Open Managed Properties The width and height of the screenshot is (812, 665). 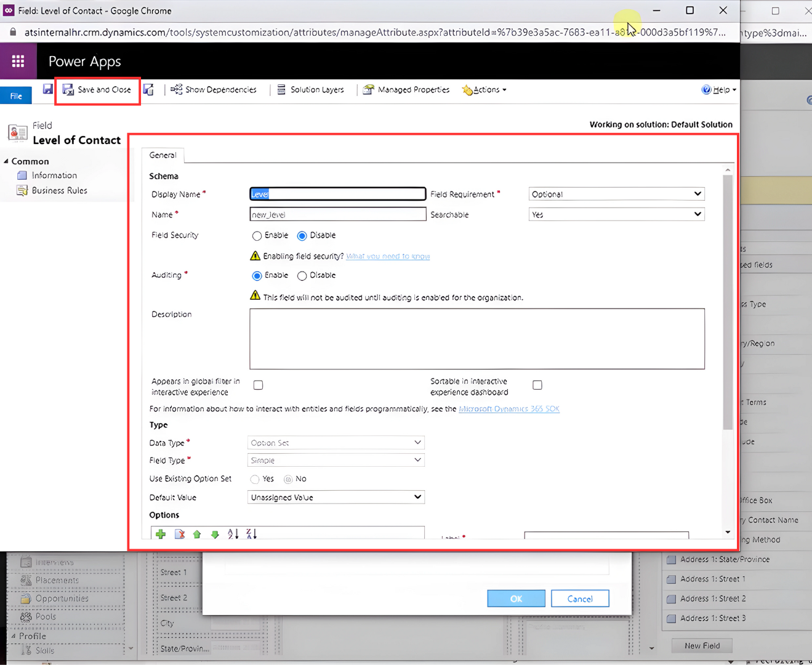[x=406, y=90]
